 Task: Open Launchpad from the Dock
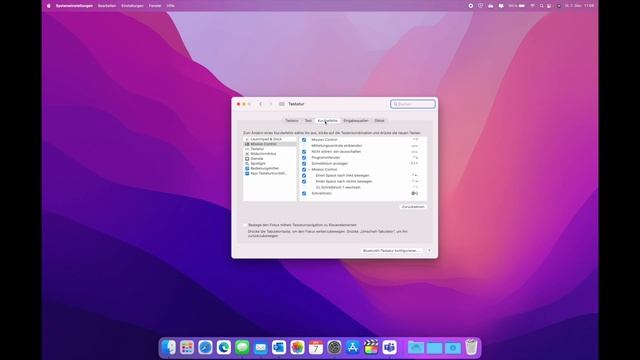tap(187, 347)
